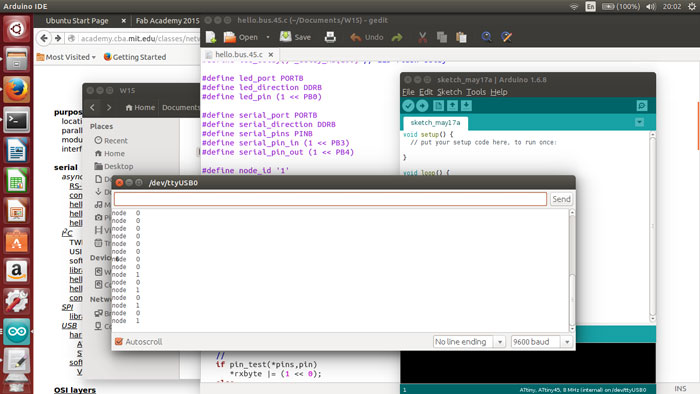Click the Find magnifier icon in gedit
Image resolution: width=700 pixels, height=394 pixels.
(x=487, y=37)
